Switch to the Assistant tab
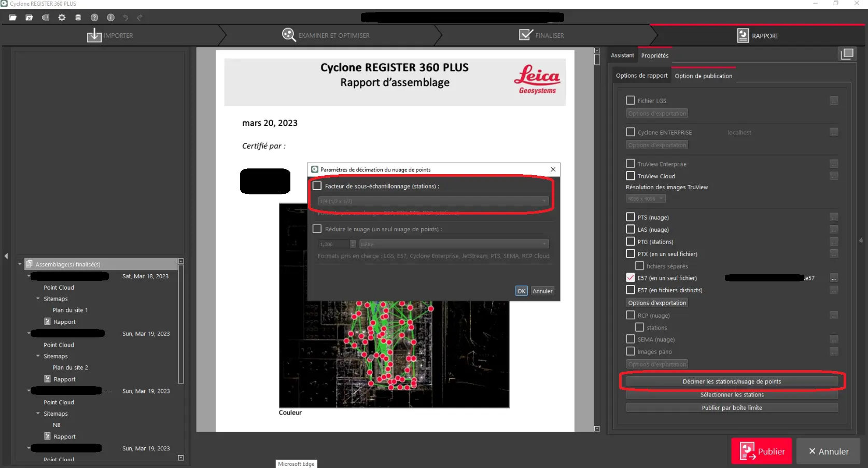868x468 pixels. click(622, 55)
